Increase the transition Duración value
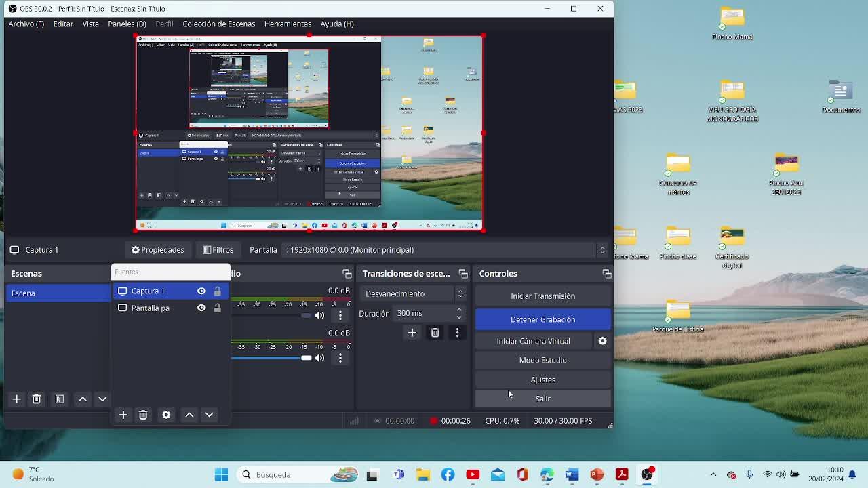The image size is (868, 488). [459, 310]
